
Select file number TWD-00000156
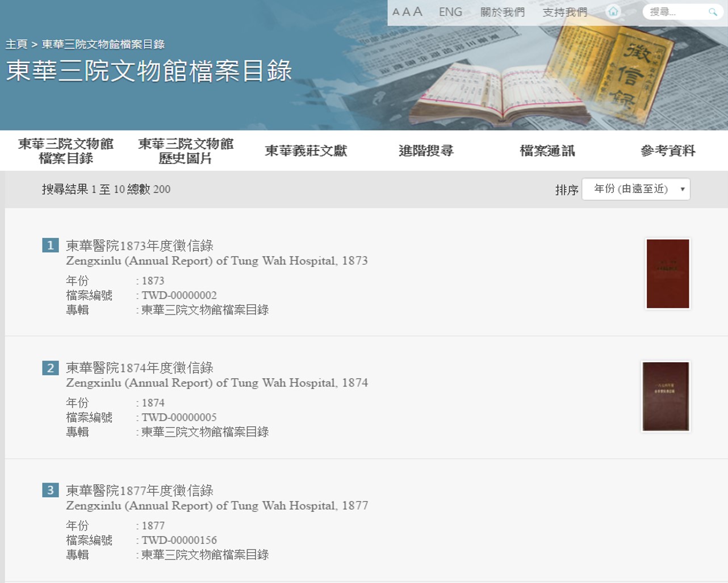(179, 540)
